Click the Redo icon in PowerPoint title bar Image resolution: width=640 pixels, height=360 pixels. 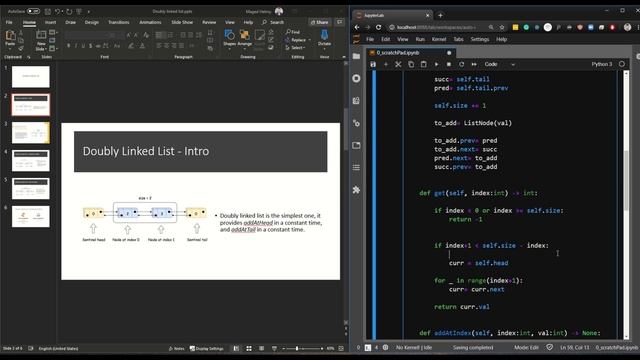pyautogui.click(x=69, y=11)
